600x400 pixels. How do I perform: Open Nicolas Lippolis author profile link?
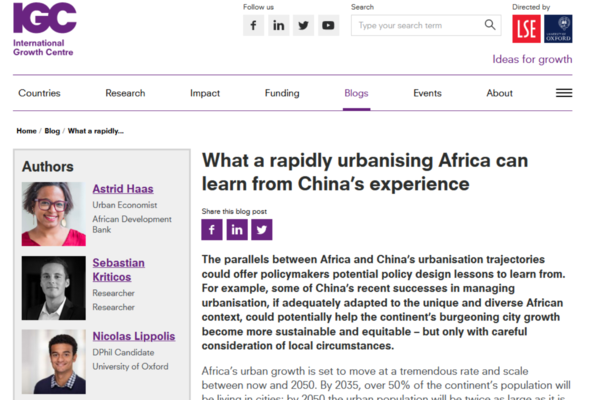coord(134,336)
